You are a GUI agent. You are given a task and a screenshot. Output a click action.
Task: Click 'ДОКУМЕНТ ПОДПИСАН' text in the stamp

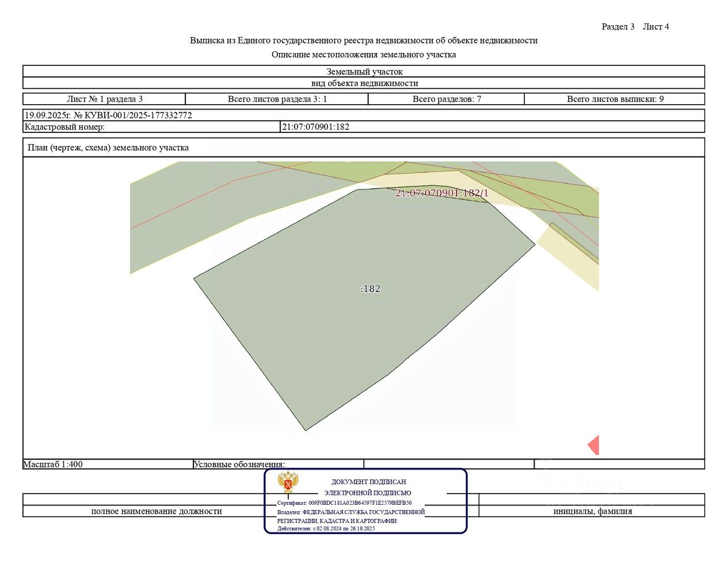click(369, 482)
